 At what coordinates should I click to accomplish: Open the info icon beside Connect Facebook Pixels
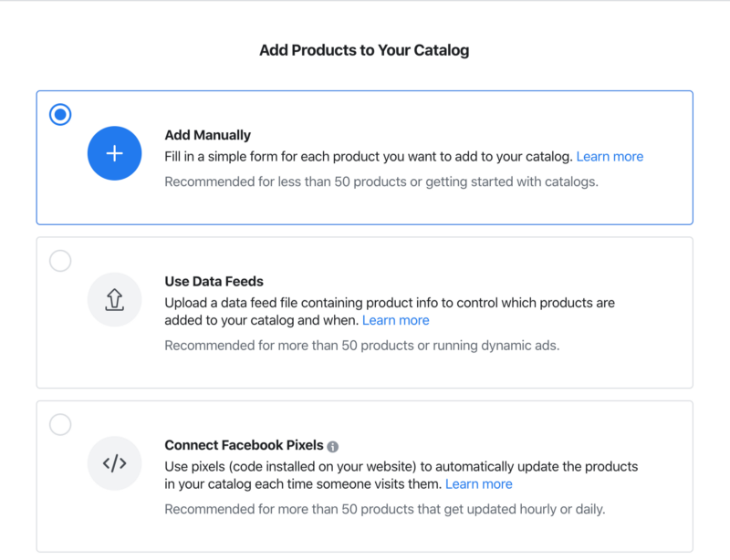333,446
